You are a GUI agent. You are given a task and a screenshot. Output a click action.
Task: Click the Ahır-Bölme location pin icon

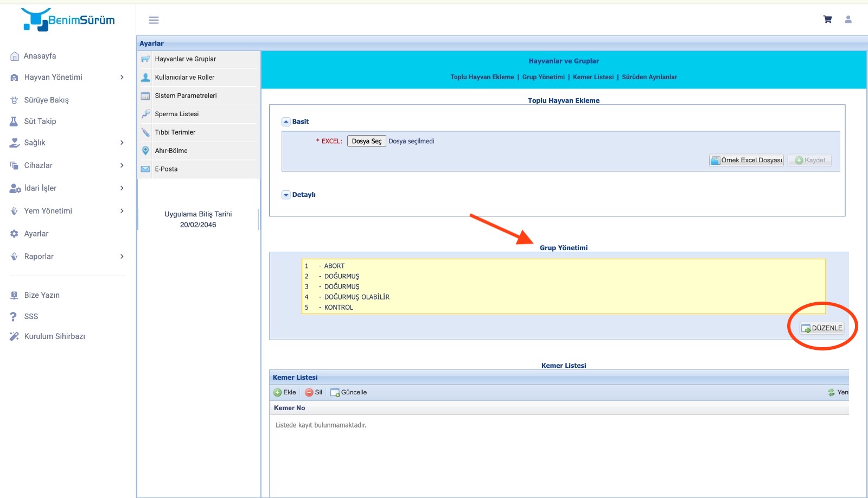pyautogui.click(x=145, y=151)
